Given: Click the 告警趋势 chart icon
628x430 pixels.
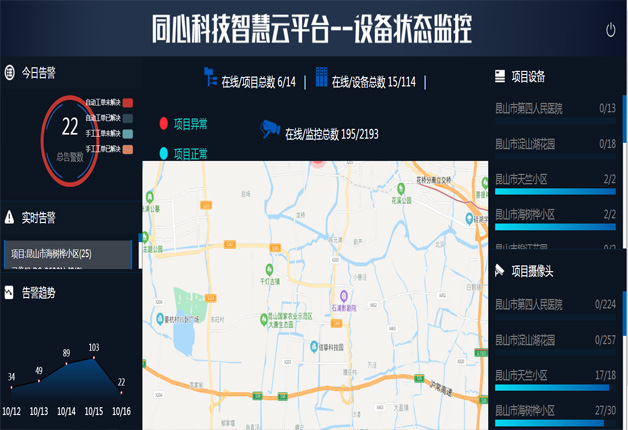Looking at the screenshot, I should [10, 293].
